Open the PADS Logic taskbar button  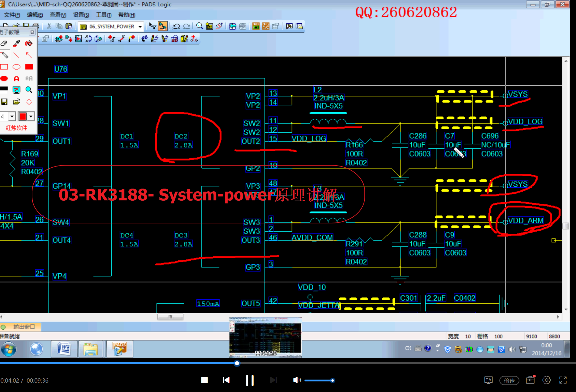[119, 349]
